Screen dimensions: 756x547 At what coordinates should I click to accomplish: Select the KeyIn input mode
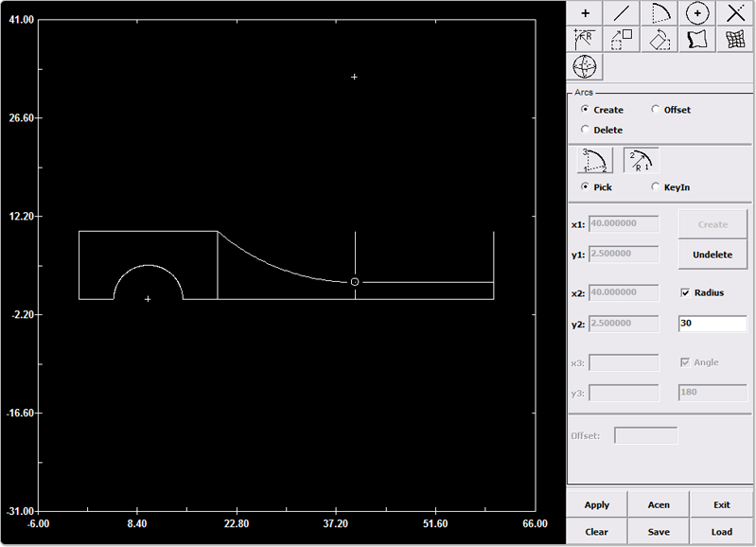tap(656, 186)
